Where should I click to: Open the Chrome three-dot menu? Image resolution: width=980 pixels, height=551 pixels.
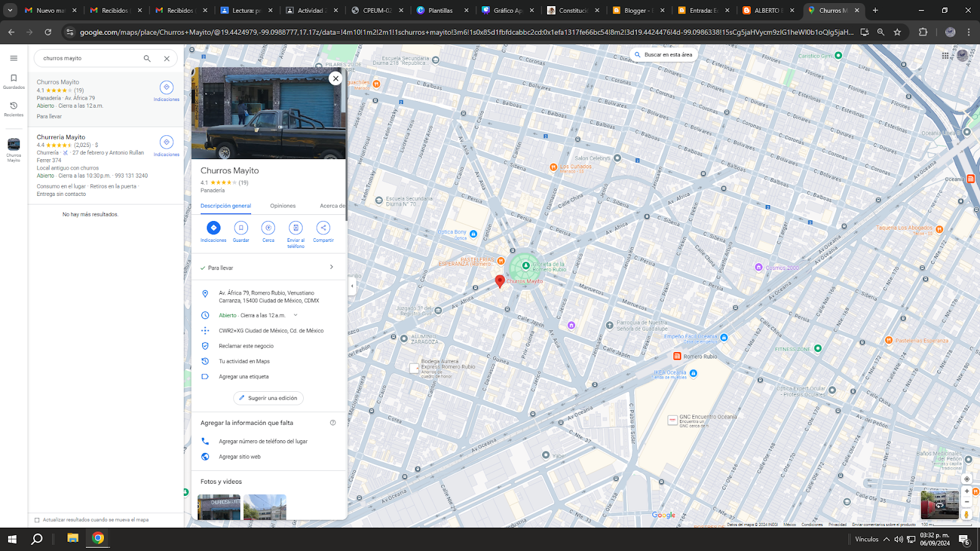pos(968,32)
